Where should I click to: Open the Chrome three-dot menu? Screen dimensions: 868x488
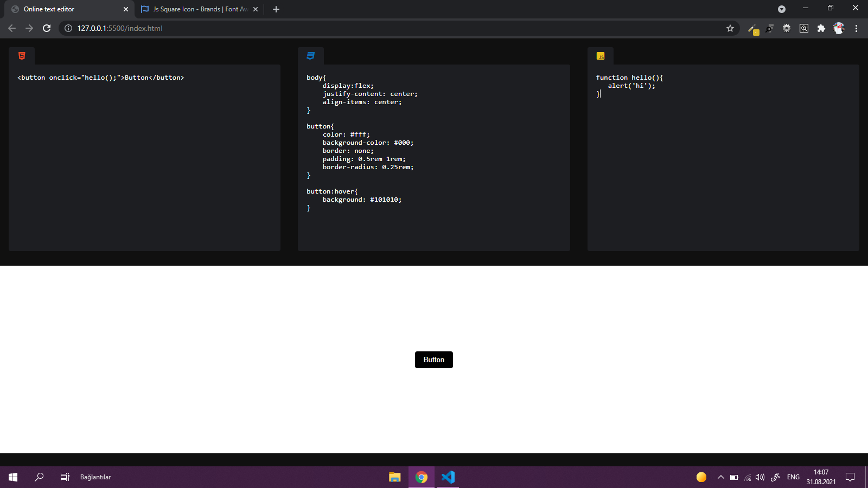[857, 28]
